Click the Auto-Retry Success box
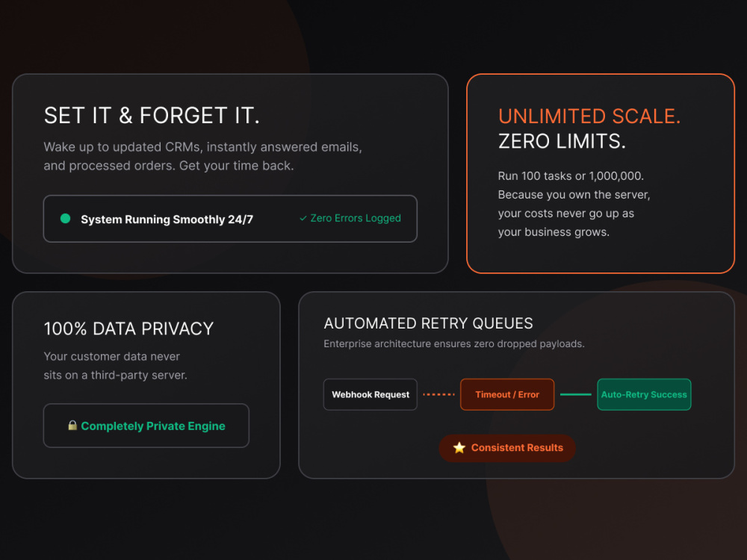747x560 pixels. coord(644,394)
